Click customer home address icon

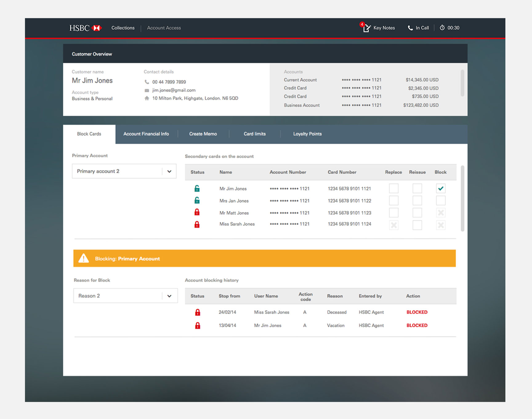tap(147, 98)
